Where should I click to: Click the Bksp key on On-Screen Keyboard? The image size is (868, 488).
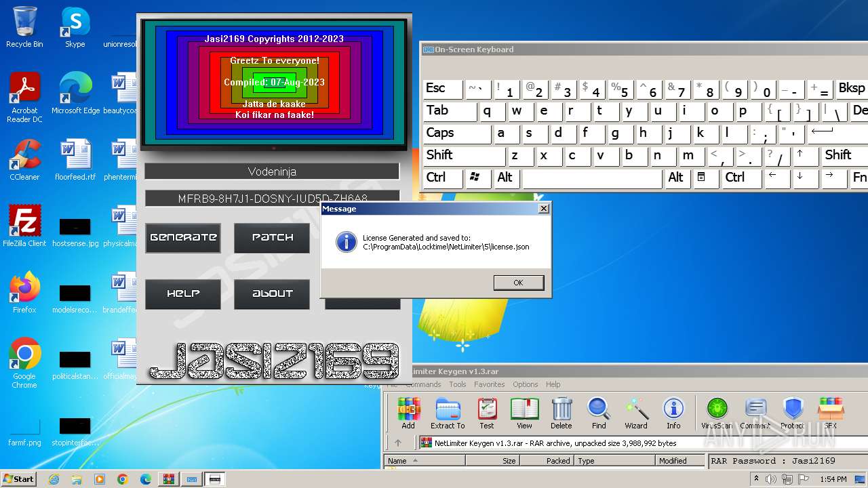tap(852, 89)
